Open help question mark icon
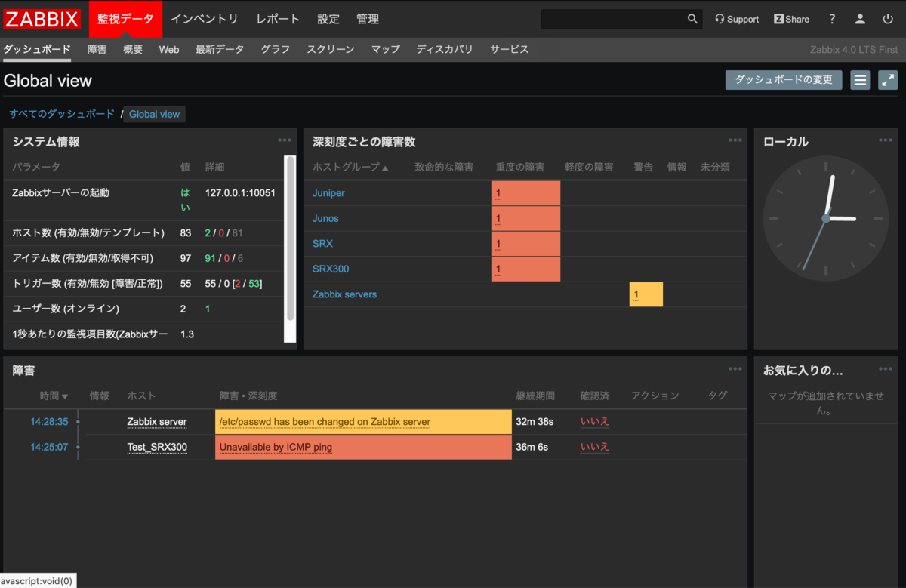The image size is (906, 588). tap(832, 19)
